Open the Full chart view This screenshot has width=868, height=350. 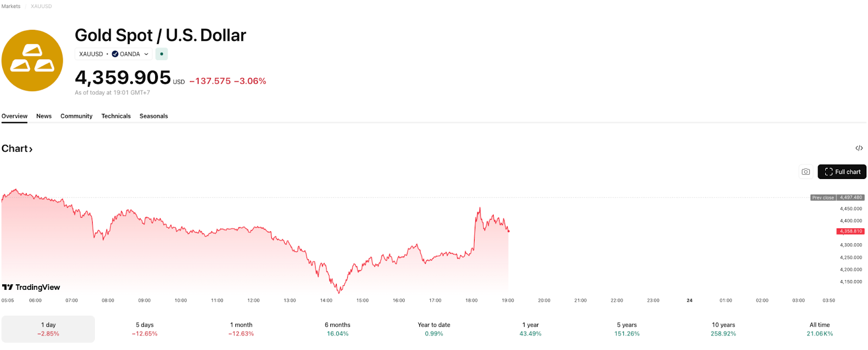pyautogui.click(x=841, y=171)
